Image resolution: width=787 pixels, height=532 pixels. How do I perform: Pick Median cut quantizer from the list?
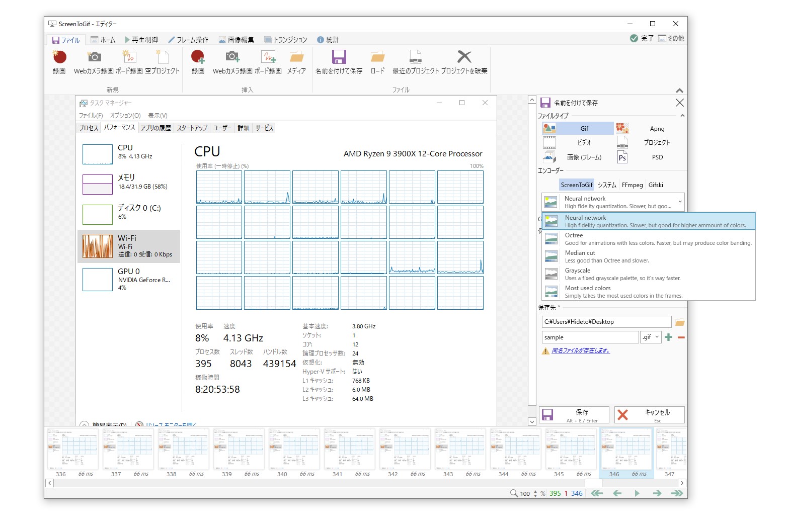[649, 256]
